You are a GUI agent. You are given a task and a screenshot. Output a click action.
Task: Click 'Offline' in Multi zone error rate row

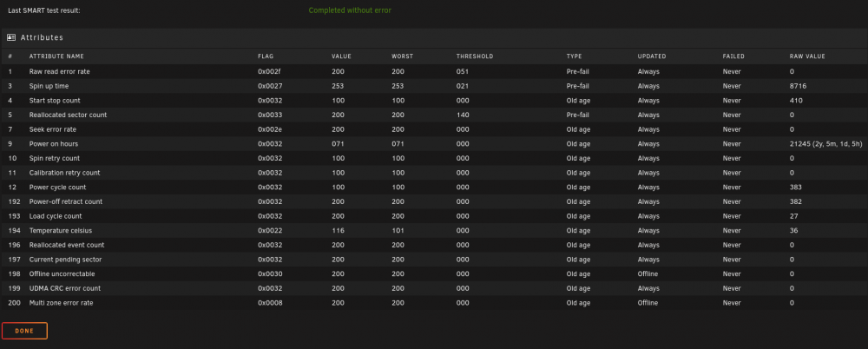coord(648,302)
